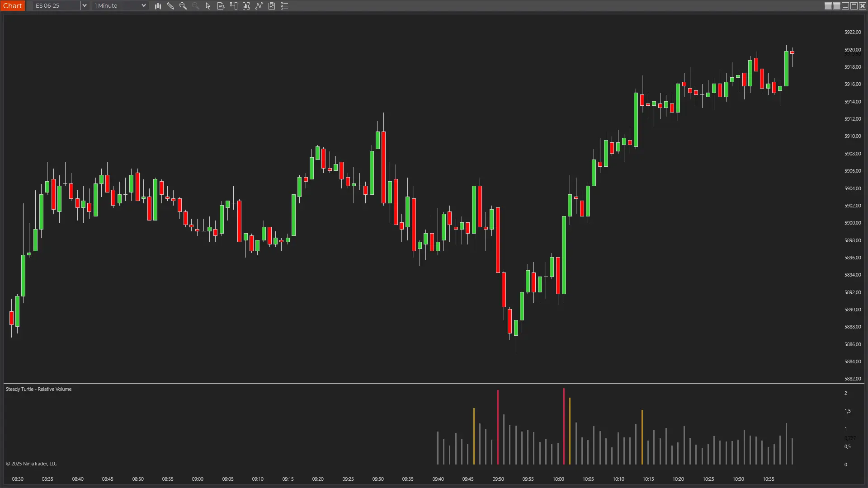Open the 1 Minute interval dropdown
The height and width of the screenshot is (488, 868).
tap(120, 6)
